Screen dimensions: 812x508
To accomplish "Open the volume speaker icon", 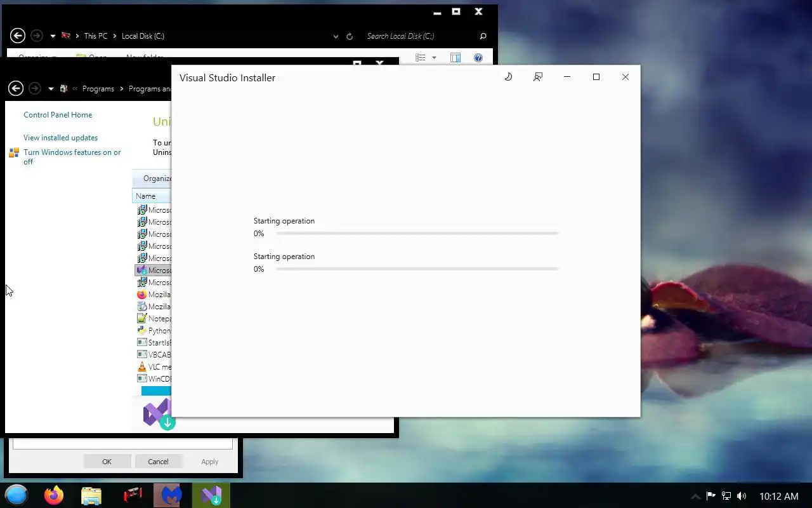I will (x=742, y=496).
